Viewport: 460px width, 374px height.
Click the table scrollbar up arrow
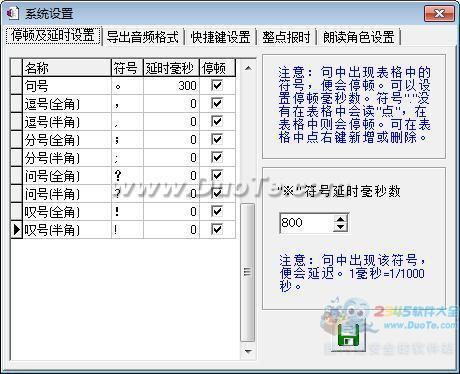[x=248, y=68]
